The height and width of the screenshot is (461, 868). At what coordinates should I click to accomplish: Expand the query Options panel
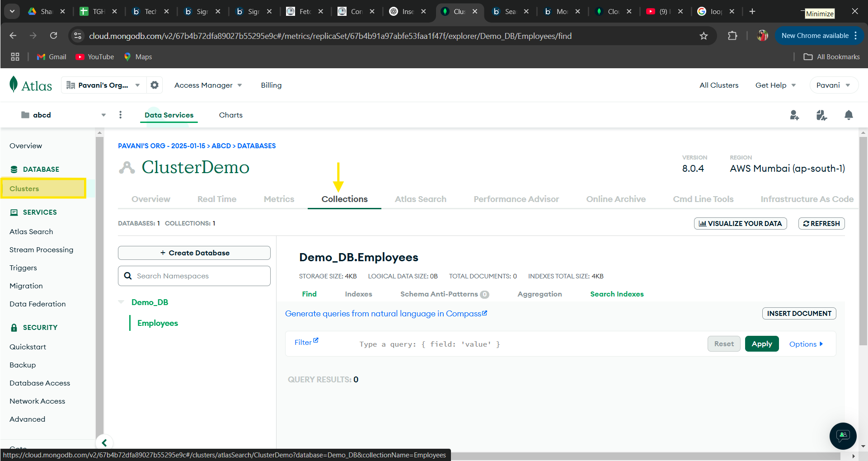(806, 344)
